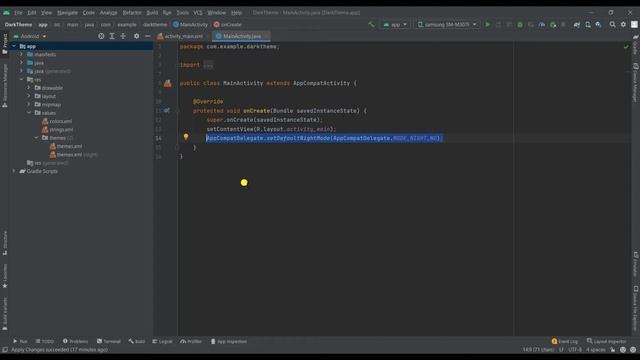Open the Build menu
This screenshot has width=640, height=360.
pos(152,13)
